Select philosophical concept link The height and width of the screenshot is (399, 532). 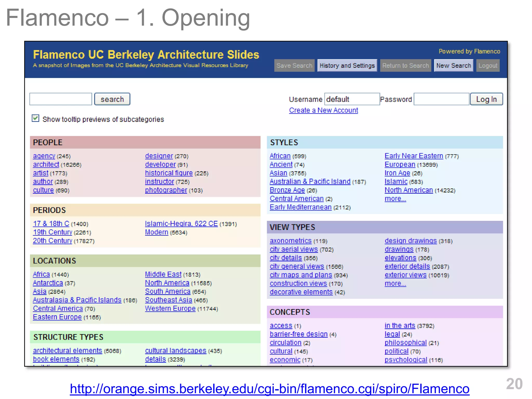pos(406,343)
